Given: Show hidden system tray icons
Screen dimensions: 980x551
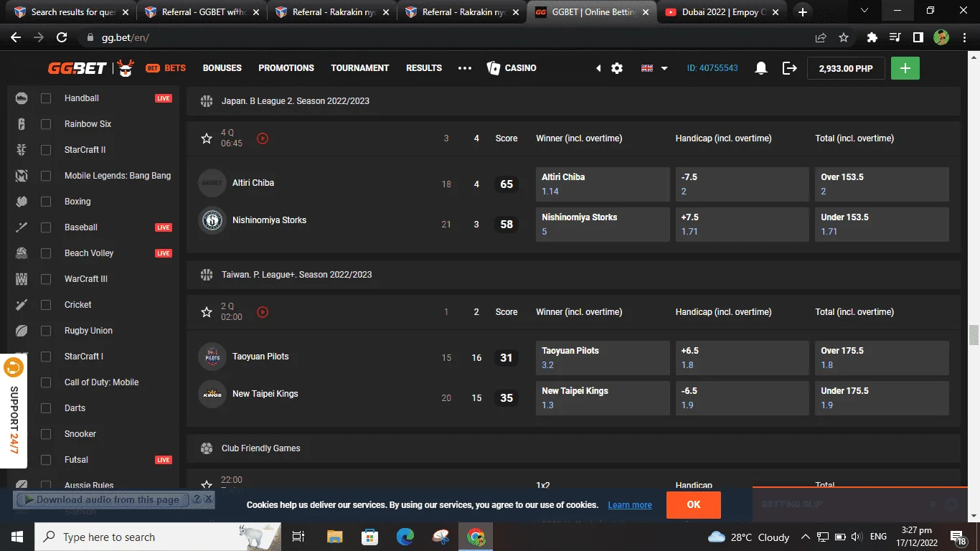Looking at the screenshot, I should coord(806,537).
